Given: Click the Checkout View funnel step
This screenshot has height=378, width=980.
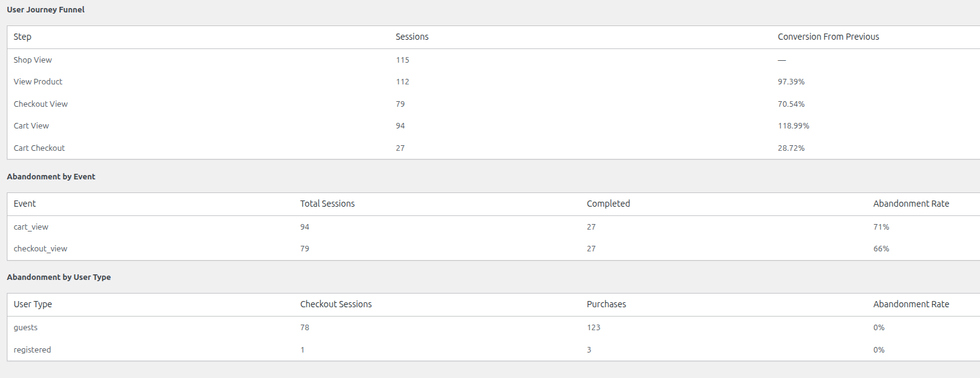Looking at the screenshot, I should (x=40, y=104).
